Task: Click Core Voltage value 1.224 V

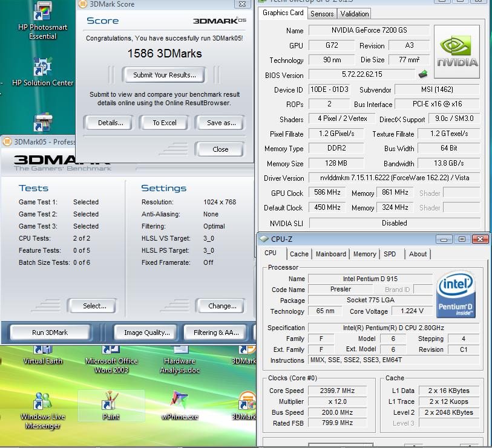Action: (x=412, y=311)
